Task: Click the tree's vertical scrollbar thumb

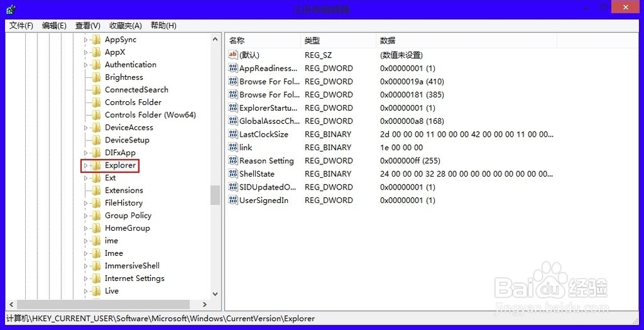Action: 215,195
